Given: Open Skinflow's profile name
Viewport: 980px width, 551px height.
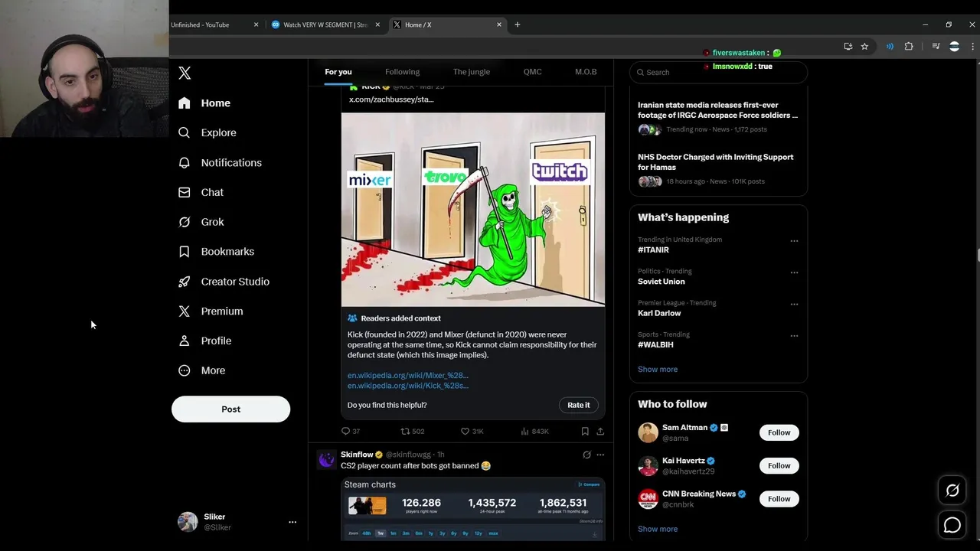Looking at the screenshot, I should coord(357,455).
